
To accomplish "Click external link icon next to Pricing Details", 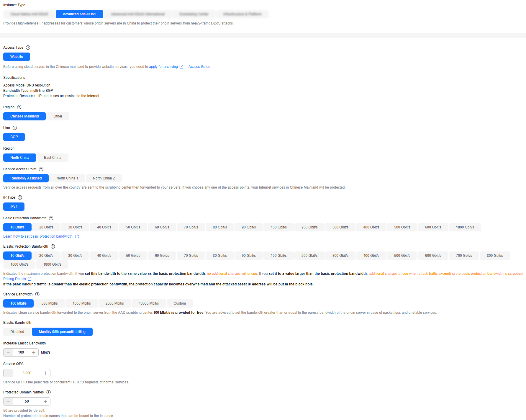I will 30,279.
